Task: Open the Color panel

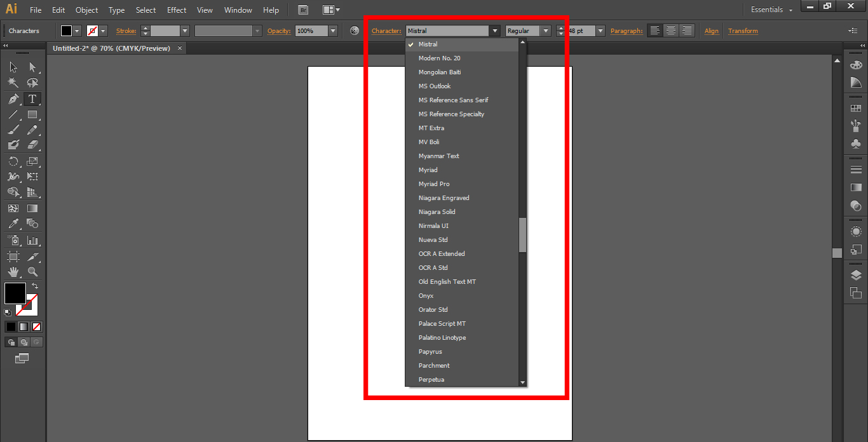Action: click(857, 64)
